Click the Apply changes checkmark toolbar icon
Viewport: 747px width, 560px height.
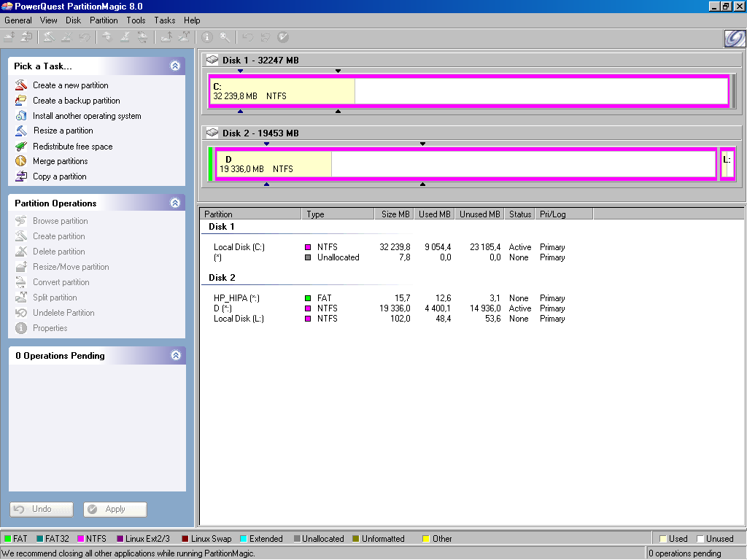point(283,37)
